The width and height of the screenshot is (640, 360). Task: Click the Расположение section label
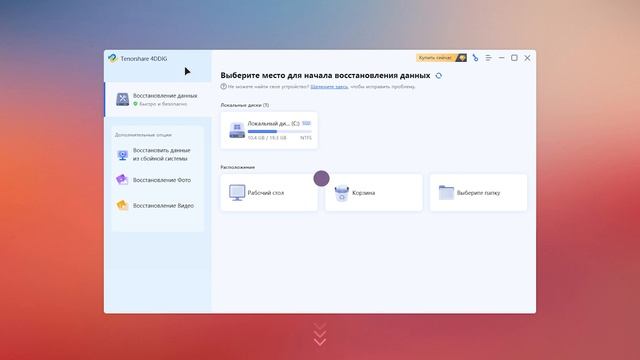tap(238, 167)
